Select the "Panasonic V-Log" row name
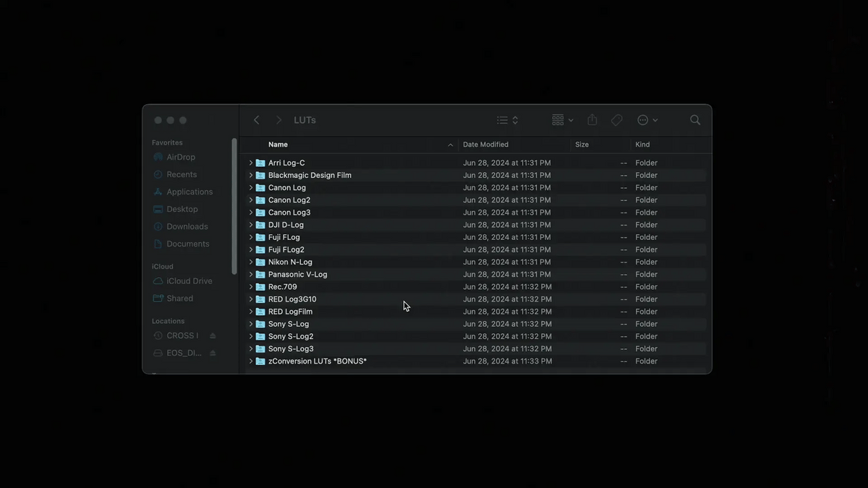This screenshot has width=868, height=488. click(298, 274)
